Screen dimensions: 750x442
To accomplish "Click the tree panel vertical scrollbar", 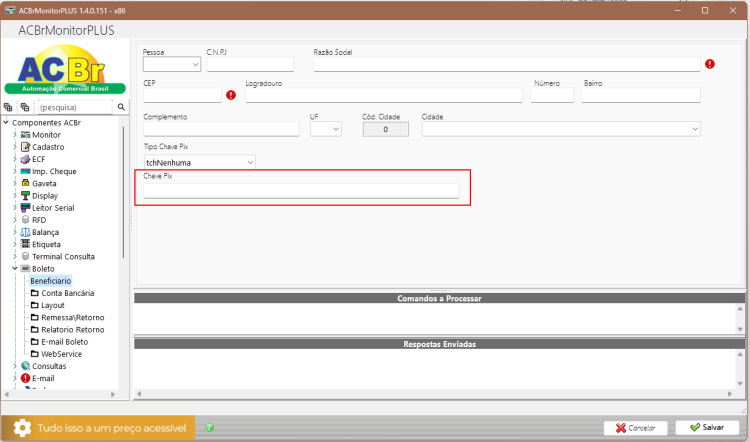I will tap(123, 192).
